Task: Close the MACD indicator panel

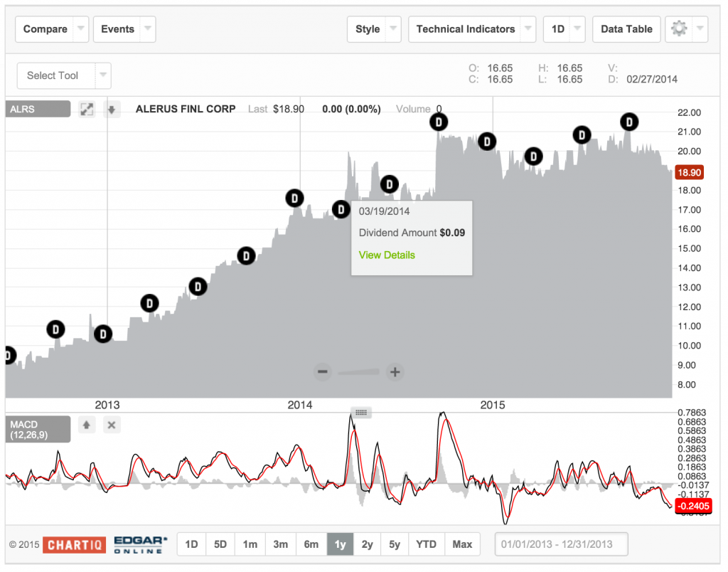Action: point(112,425)
